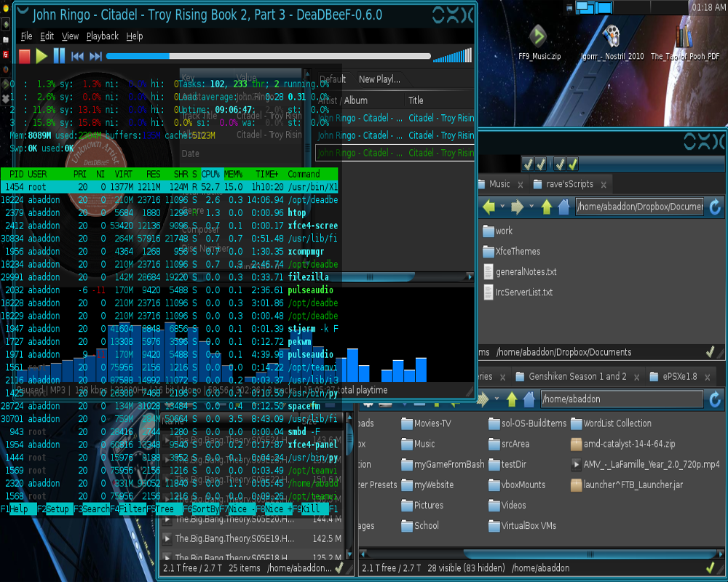Open forward history dropdown in /home/abaddon panel
Screen dimensions: 728x582
[496, 398]
